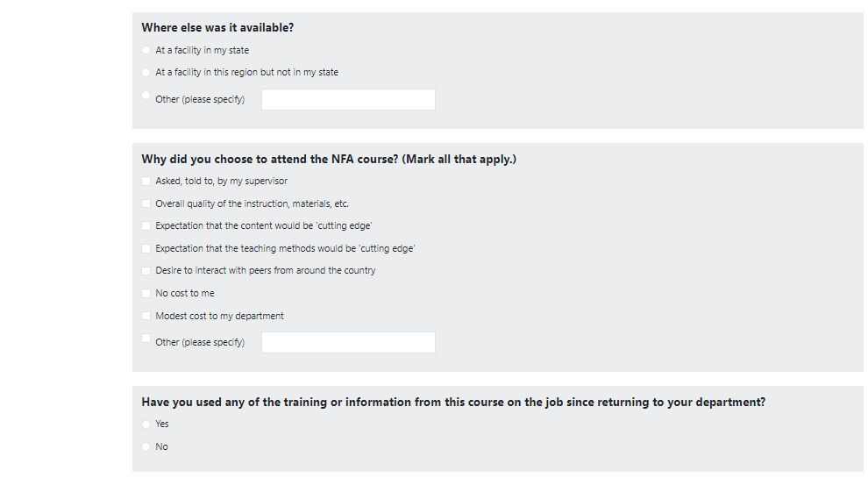Check 'Desire to interact with peers' option
The width and height of the screenshot is (868, 478).
(x=146, y=270)
